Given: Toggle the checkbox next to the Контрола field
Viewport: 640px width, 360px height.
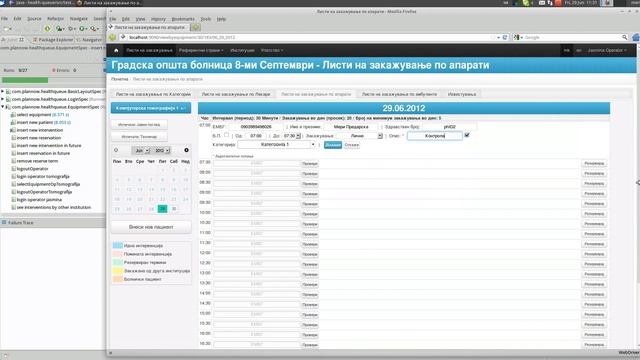Looking at the screenshot, I should 467,135.
